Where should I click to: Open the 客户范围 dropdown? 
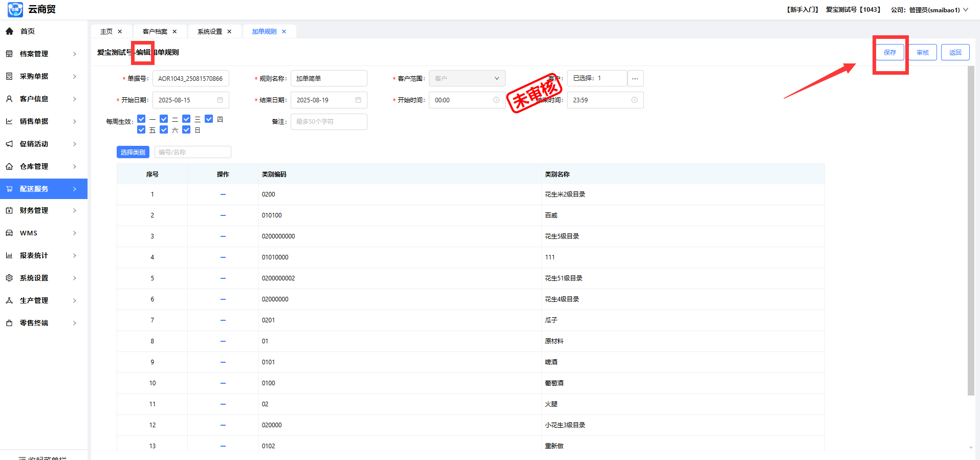coord(467,78)
